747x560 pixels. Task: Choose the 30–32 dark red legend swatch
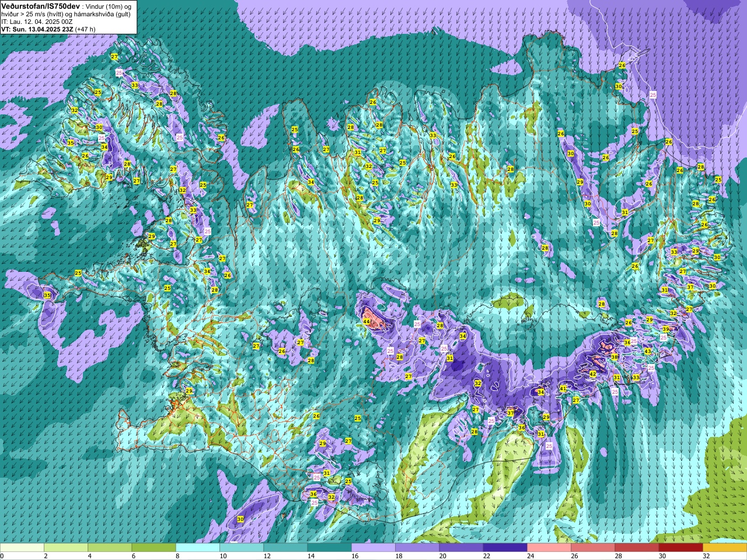(681, 548)
